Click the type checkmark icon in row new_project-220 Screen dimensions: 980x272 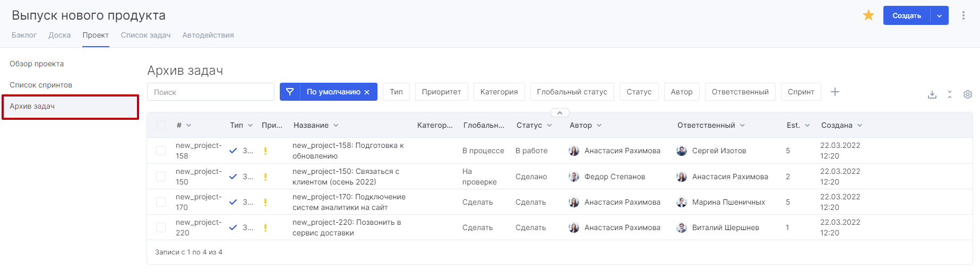tap(233, 227)
